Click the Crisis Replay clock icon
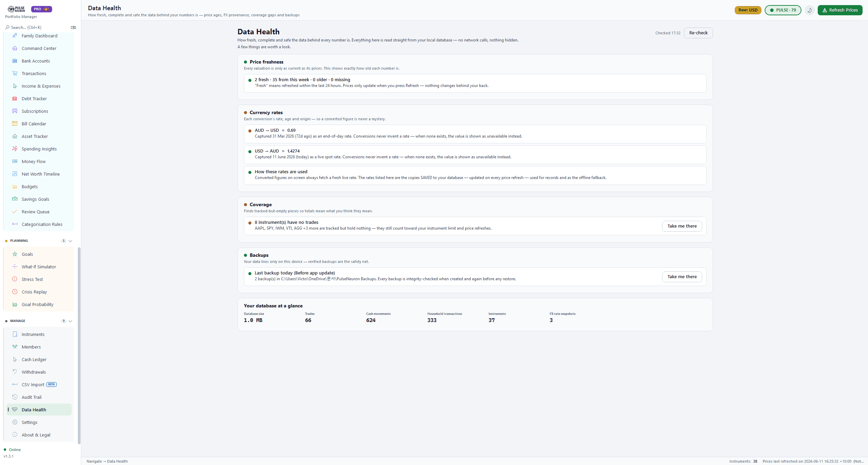 tap(15, 292)
